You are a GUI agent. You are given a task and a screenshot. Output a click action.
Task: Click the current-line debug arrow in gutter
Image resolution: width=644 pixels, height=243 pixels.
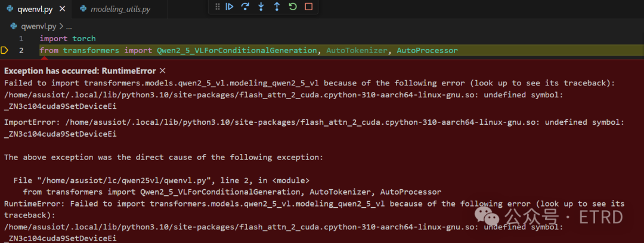point(4,51)
